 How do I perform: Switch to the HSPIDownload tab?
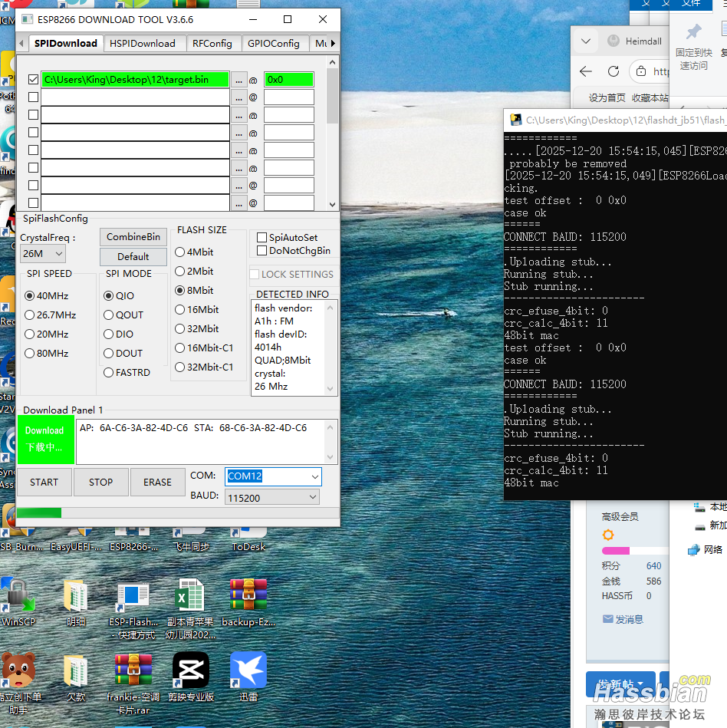tap(142, 44)
